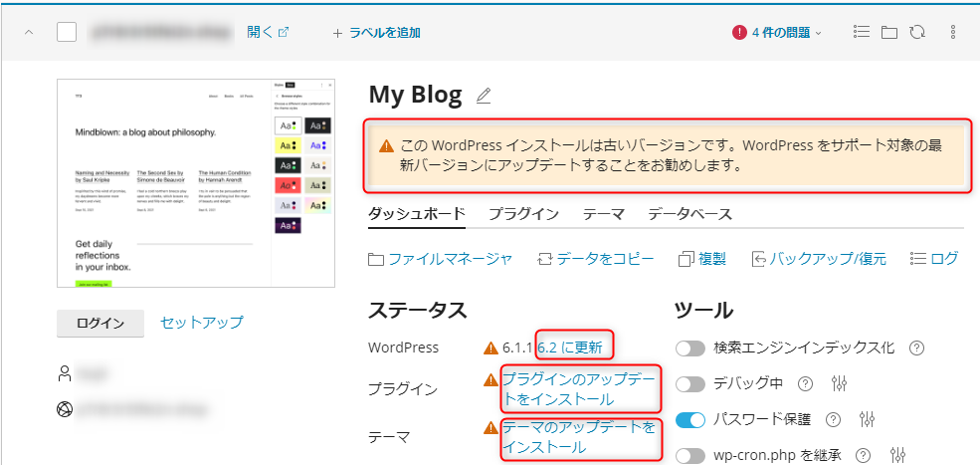Tick the site selection checkbox
980x465 pixels.
[x=67, y=32]
